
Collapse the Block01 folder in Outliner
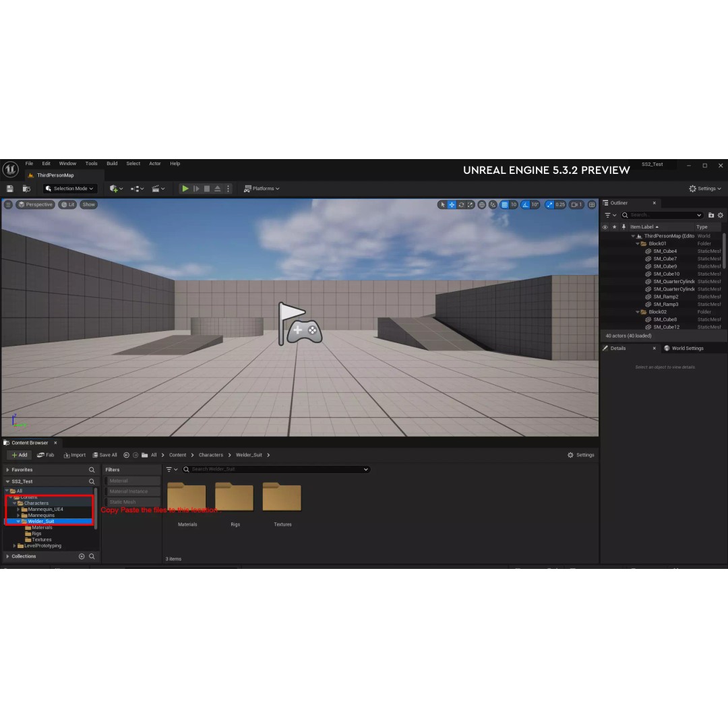point(638,244)
